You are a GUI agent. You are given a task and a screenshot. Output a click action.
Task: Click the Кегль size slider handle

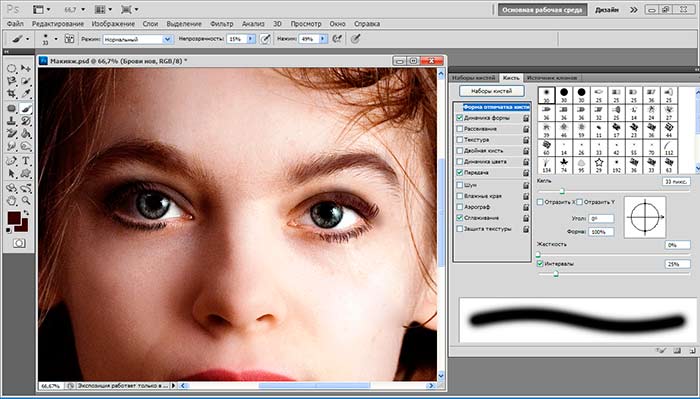[562, 191]
